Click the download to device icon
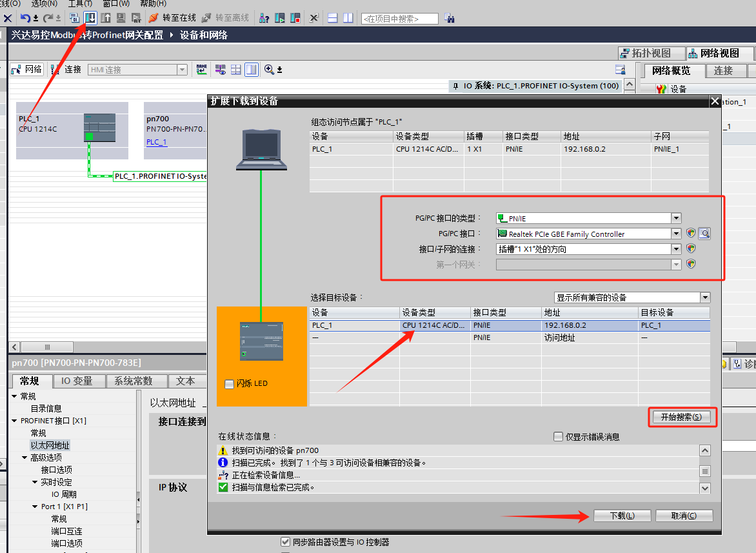Image resolution: width=756 pixels, height=553 pixels. (x=90, y=18)
